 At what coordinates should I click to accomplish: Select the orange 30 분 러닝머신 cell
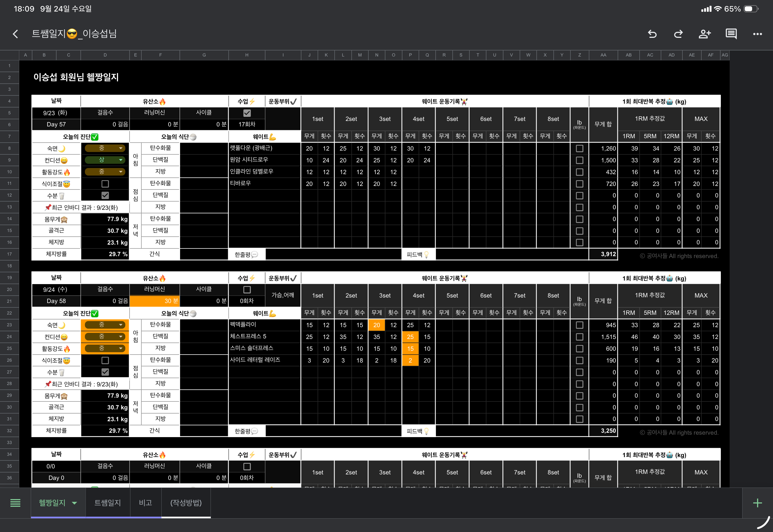click(155, 301)
